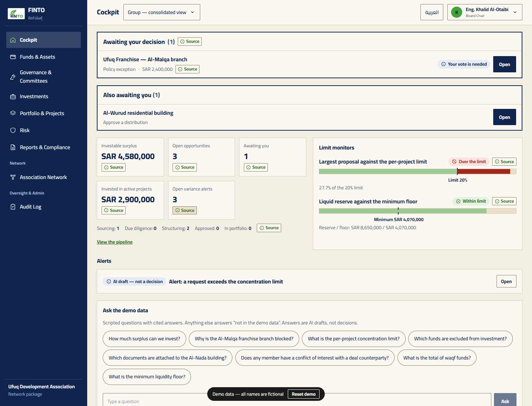532x406 pixels.
Task: Open Source for Awaiting your decision heading
Action: 190,41
